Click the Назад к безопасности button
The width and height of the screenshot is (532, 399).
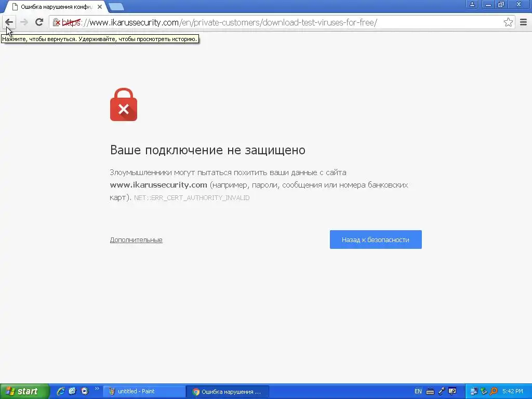(x=376, y=240)
